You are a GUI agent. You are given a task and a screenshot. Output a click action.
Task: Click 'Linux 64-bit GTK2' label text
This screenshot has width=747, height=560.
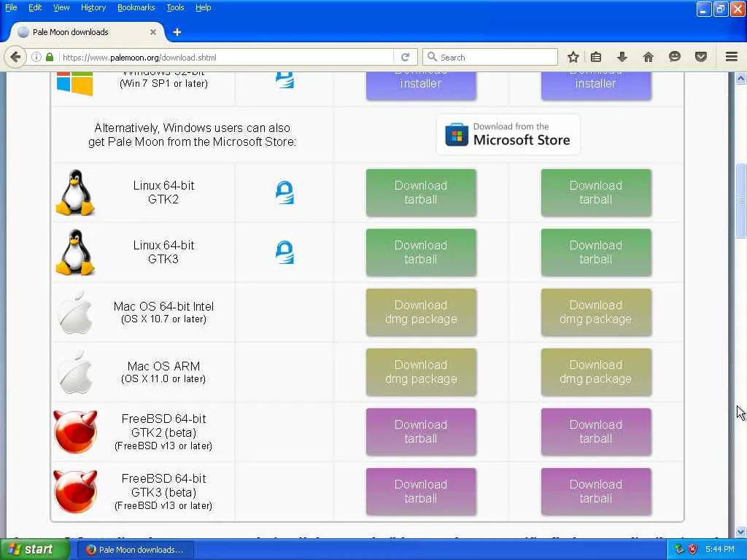163,192
